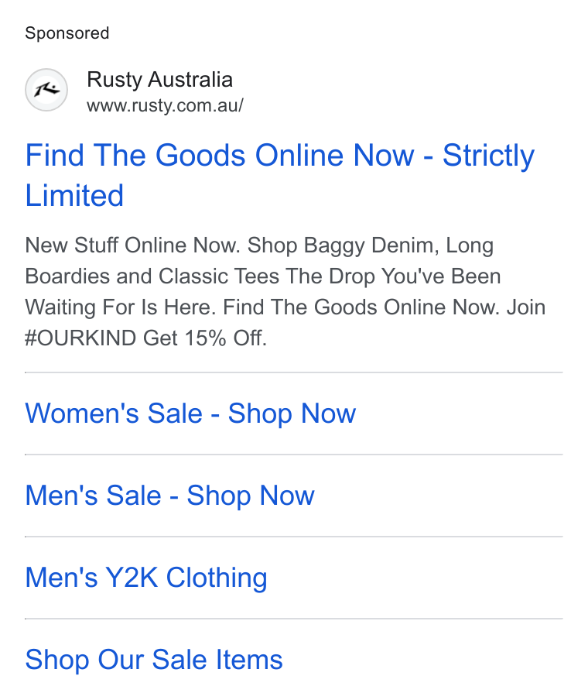Click the Rusty Australia round logo icon
The image size is (588, 700).
46,90
